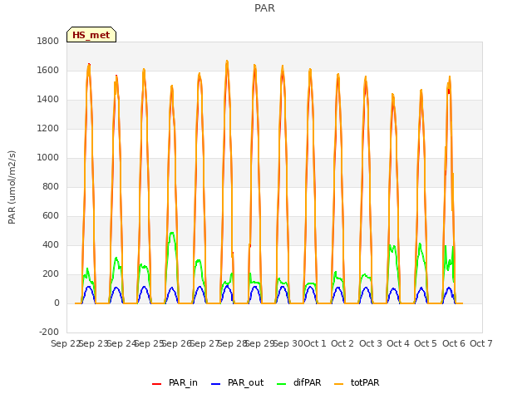This screenshot has height=399, width=532.
Task: Click the Oct 6 x-axis label
Action: pyautogui.click(x=454, y=343)
